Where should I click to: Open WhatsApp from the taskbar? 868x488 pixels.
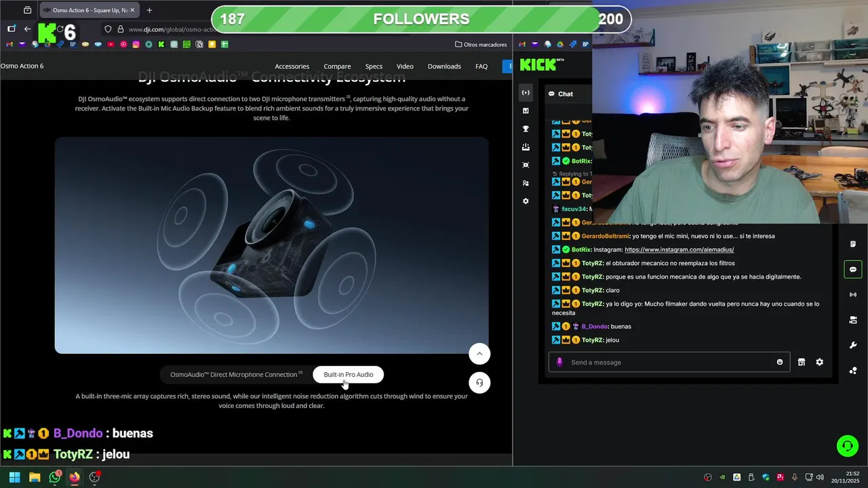(55, 477)
